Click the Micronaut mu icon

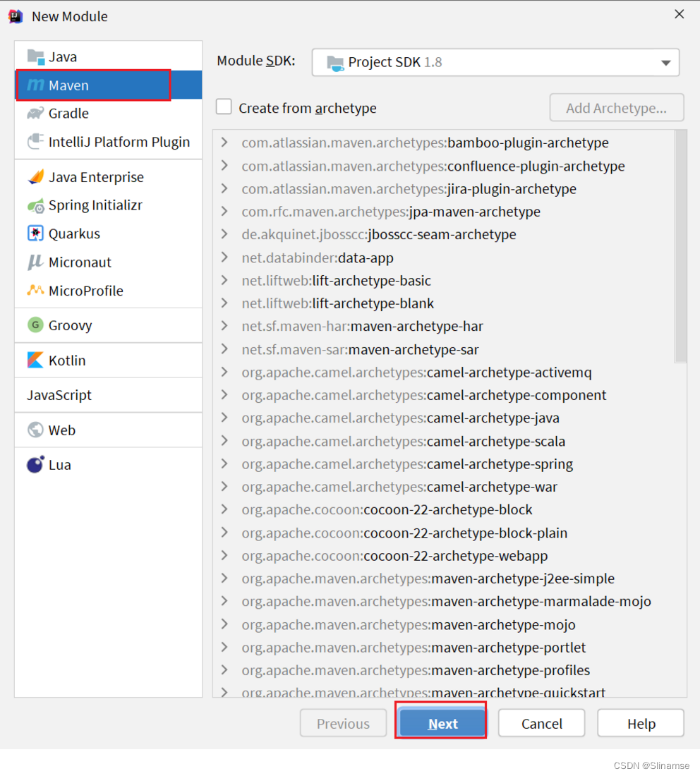point(35,262)
